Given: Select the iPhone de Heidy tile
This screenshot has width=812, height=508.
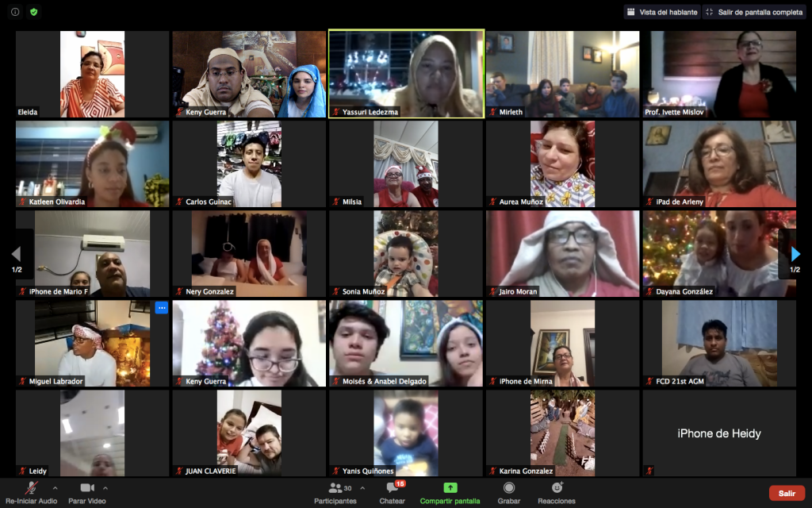Looking at the screenshot, I should pos(718,433).
